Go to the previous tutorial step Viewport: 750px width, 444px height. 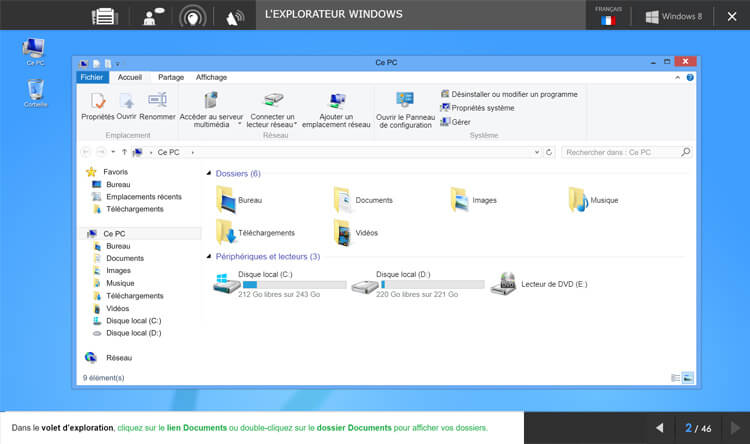[659, 428]
